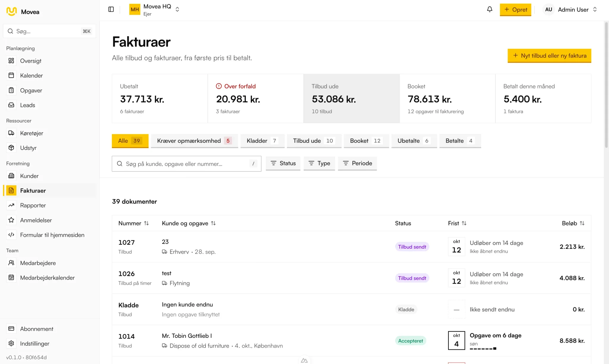Click the Opret button
The image size is (609, 364).
515,10
